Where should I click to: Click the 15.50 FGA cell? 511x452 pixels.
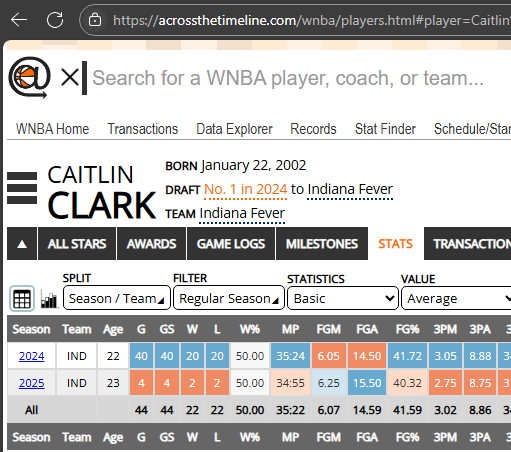pyautogui.click(x=367, y=383)
